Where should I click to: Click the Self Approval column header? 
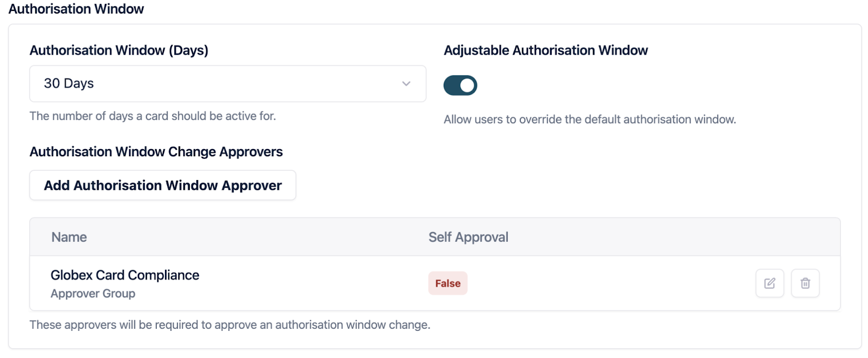click(x=468, y=237)
